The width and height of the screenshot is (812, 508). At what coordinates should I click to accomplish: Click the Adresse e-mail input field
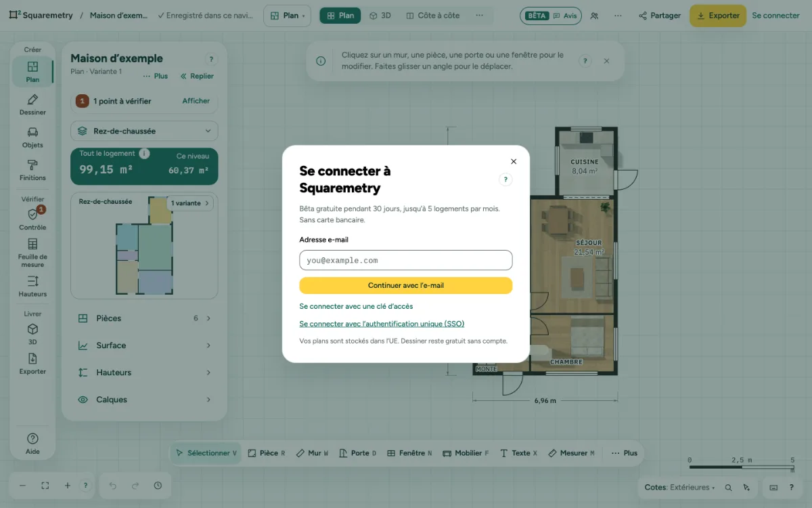[x=406, y=260]
